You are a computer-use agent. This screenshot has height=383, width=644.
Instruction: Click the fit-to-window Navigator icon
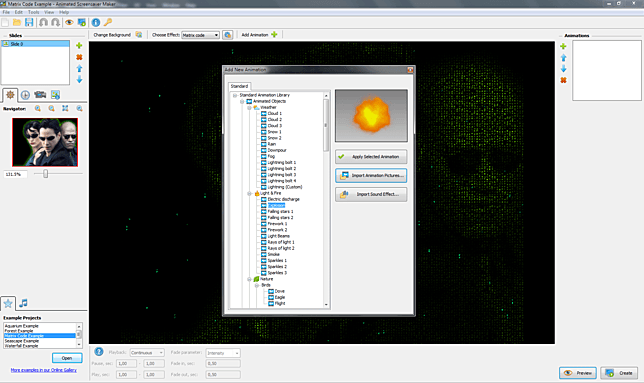click(x=65, y=108)
